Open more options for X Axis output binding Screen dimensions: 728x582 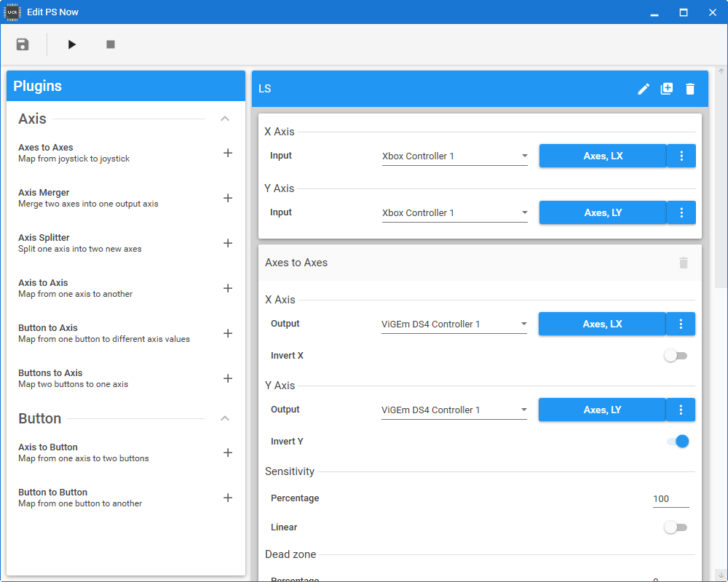coord(681,324)
